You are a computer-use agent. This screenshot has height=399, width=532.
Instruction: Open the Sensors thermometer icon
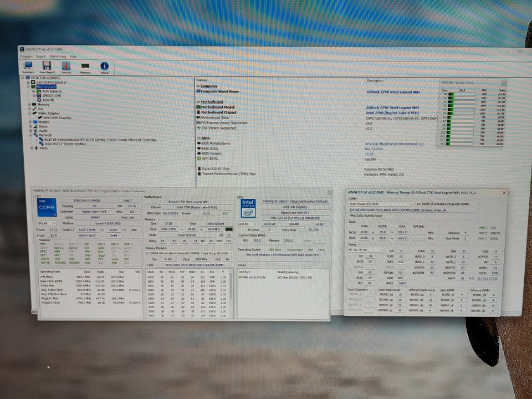click(x=66, y=66)
